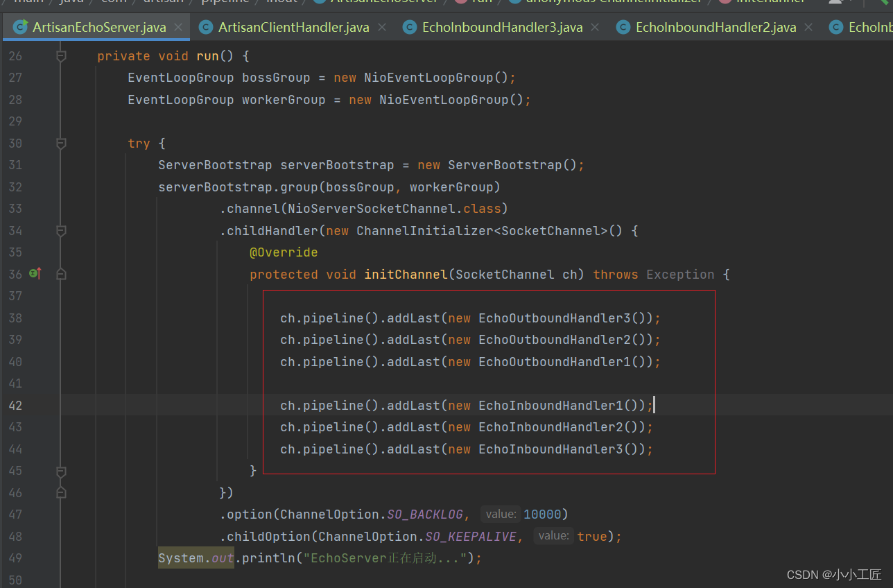Screen dimensions: 893x588
Task: Click the class icon on EchoInboundHandler3.java tab
Action: (x=409, y=28)
